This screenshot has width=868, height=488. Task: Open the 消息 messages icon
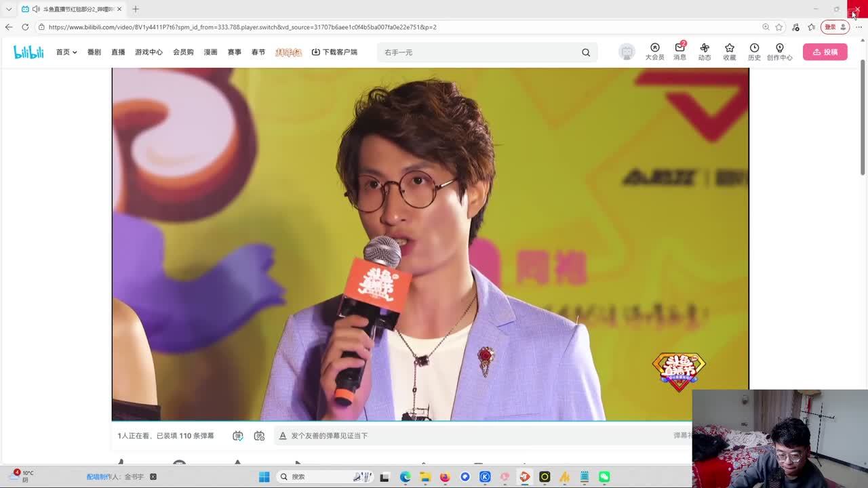[679, 52]
